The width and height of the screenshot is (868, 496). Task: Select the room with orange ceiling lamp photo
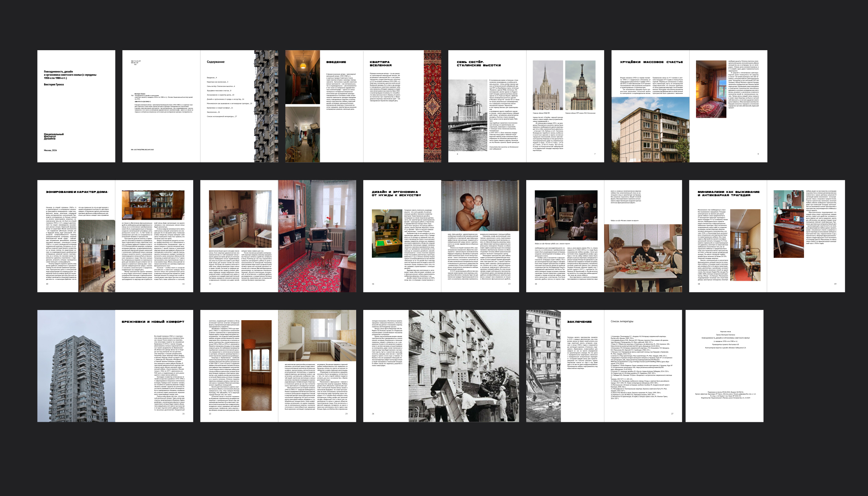tap(256, 365)
